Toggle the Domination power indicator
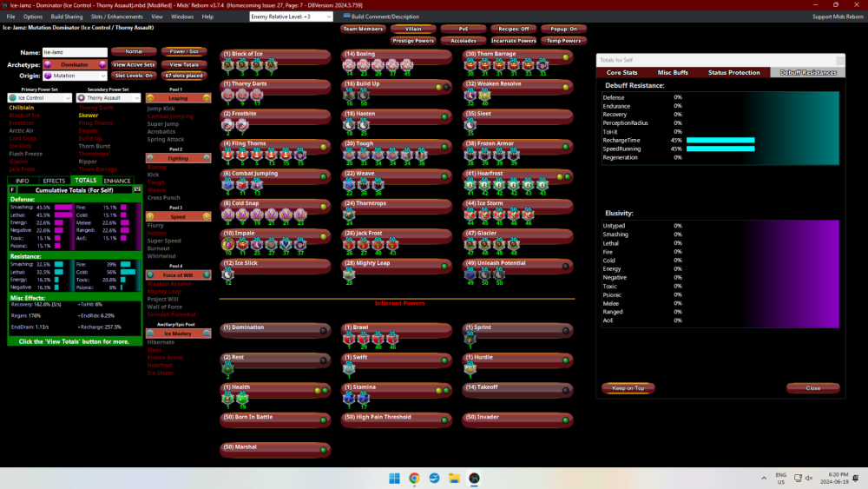Image resolution: width=868 pixels, height=489 pixels. coord(323,331)
